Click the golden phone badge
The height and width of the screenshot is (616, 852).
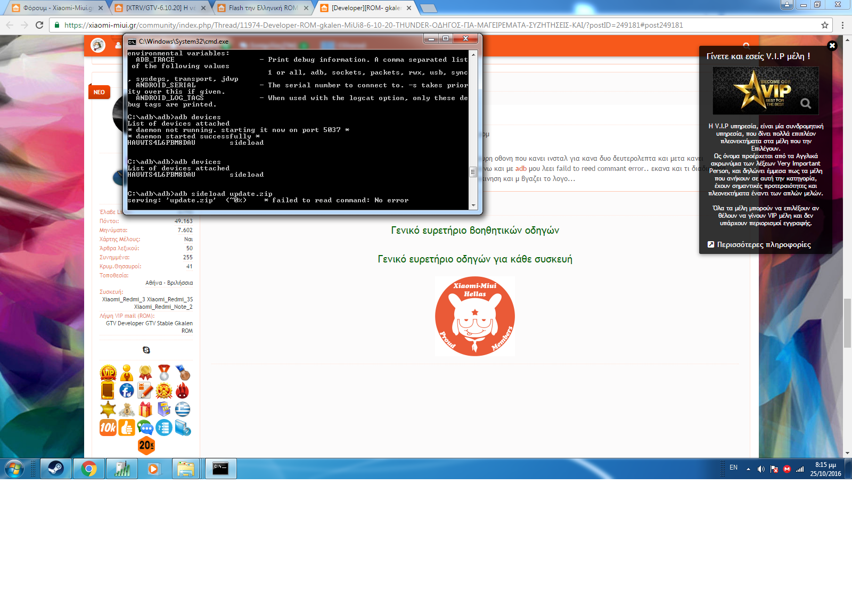[x=108, y=391]
